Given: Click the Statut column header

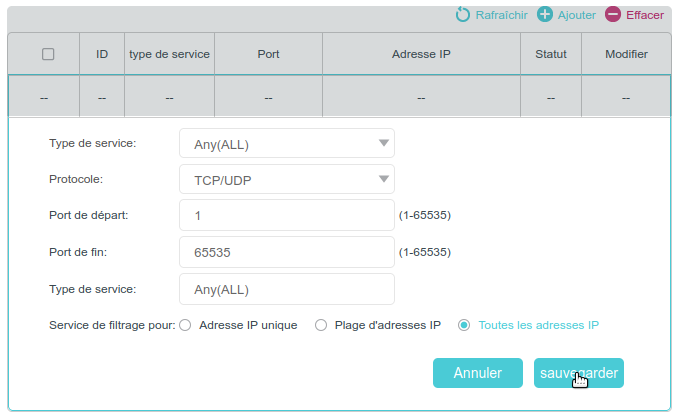Looking at the screenshot, I should click(x=551, y=54).
